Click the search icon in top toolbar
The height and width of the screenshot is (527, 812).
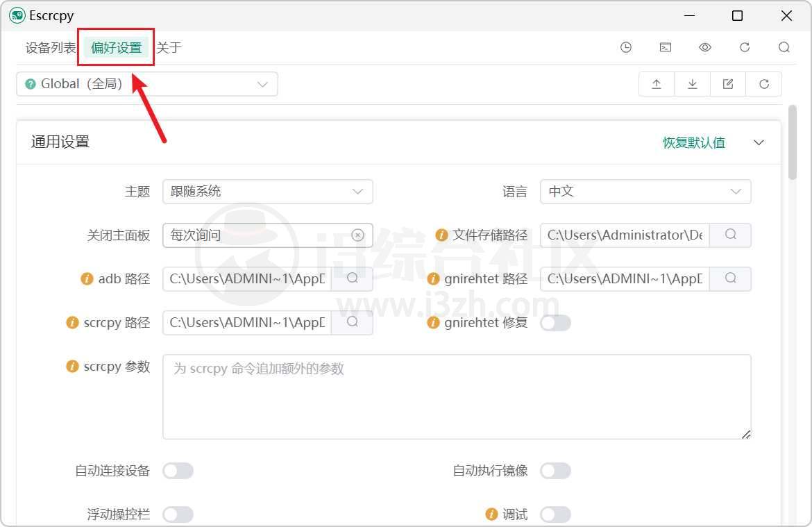[x=784, y=47]
